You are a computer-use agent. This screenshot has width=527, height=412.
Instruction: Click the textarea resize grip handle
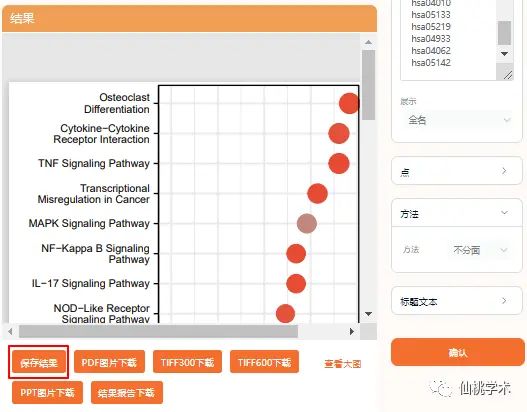pyautogui.click(x=508, y=75)
